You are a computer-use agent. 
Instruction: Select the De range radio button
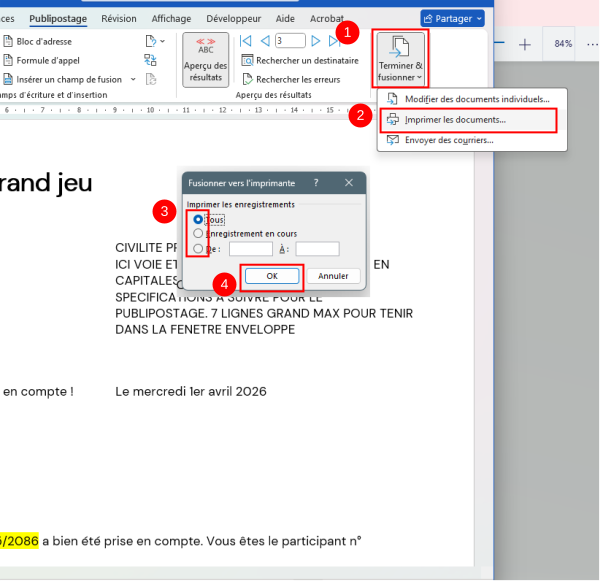199,249
